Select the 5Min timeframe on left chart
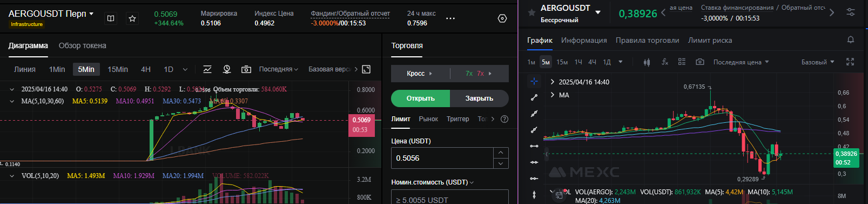 coord(86,69)
